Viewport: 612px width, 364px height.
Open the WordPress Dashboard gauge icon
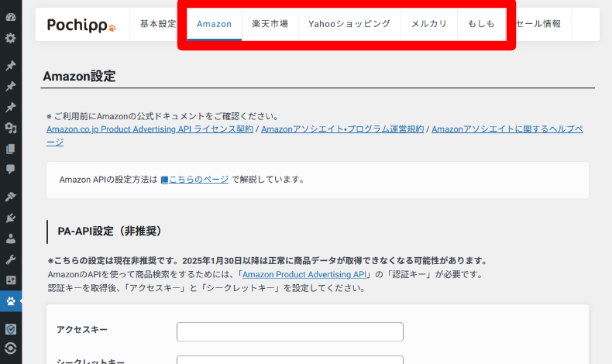(x=11, y=17)
